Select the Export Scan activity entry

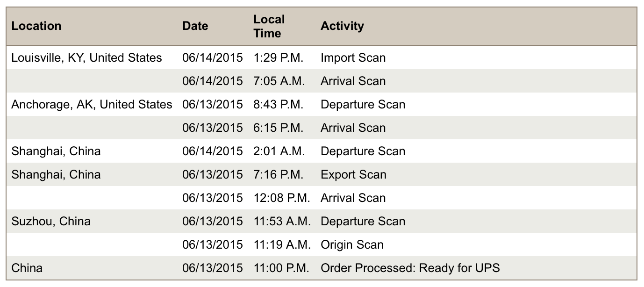(x=353, y=175)
